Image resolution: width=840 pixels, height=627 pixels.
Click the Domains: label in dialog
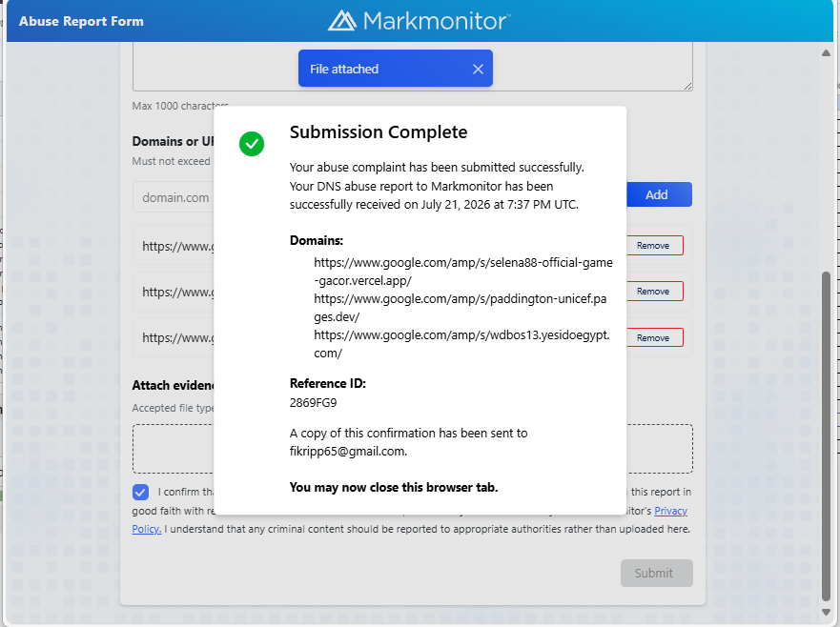coord(316,240)
